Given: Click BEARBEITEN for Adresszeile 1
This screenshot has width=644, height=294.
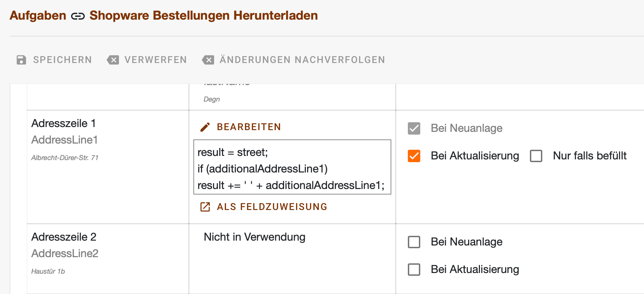Looking at the screenshot, I should (241, 127).
